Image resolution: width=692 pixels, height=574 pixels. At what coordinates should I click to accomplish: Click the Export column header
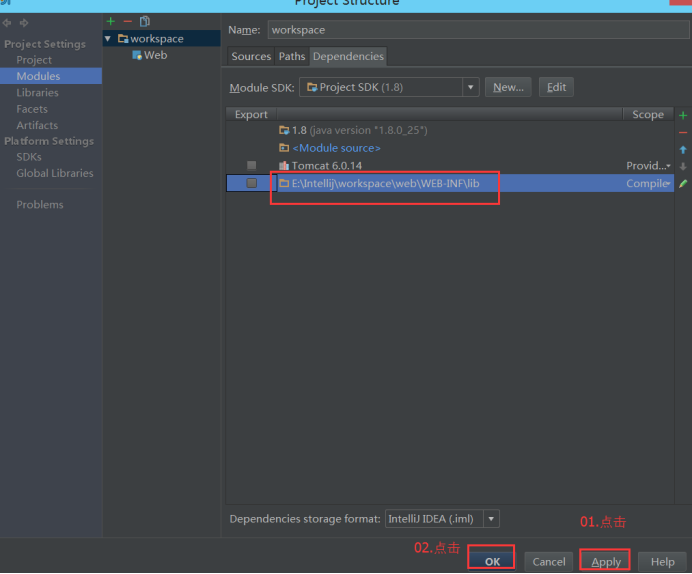click(251, 114)
